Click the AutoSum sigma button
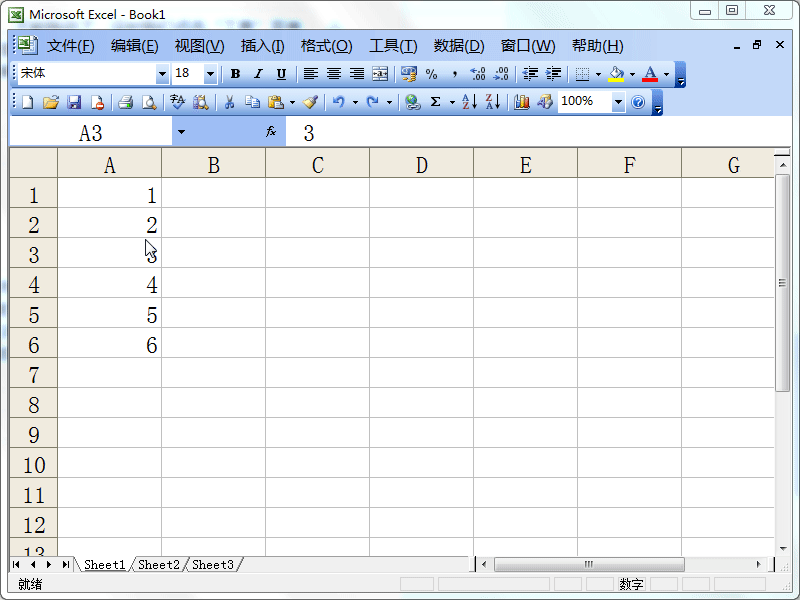 tap(435, 102)
